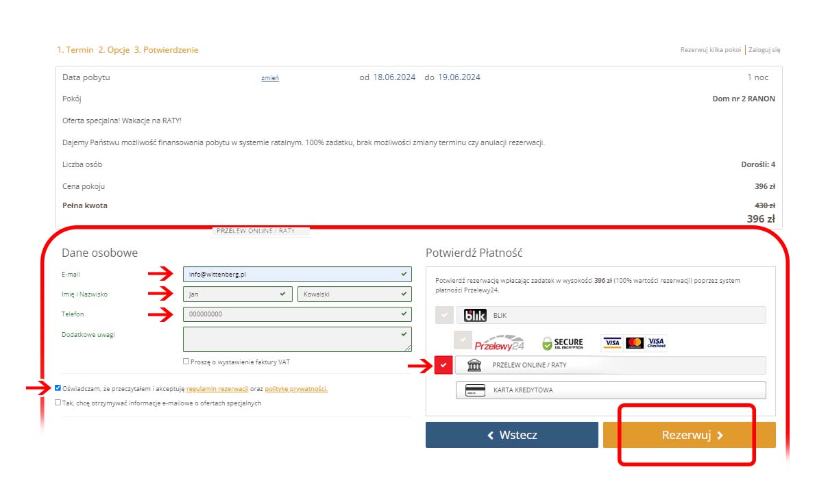This screenshot has width=828, height=504.
Task: Enable the special offers e-mail newsletter checkbox
Action: (58, 403)
